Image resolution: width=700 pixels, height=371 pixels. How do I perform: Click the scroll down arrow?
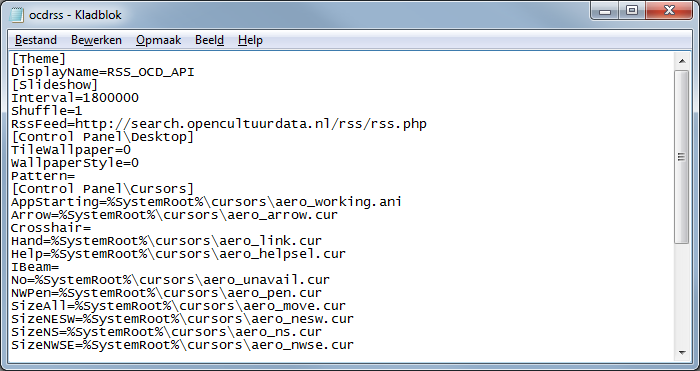682,353
